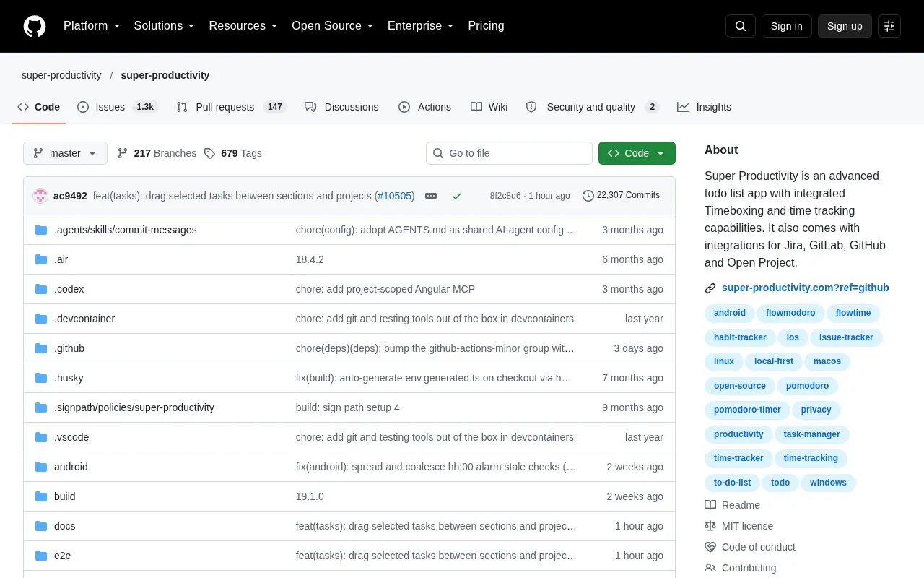Open the Open Source dropdown
Image resolution: width=924 pixels, height=578 pixels.
(333, 26)
